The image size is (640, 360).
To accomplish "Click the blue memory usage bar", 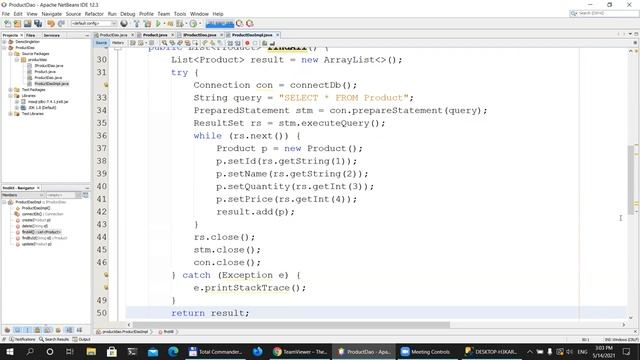I will (220, 24).
